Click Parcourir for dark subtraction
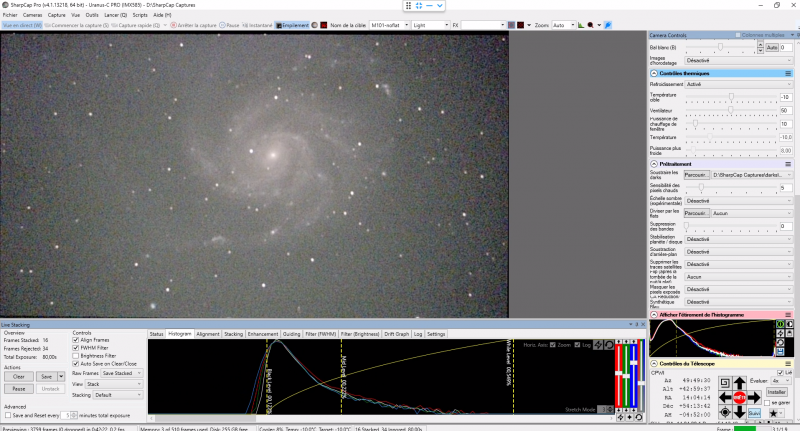800x431 pixels. (696, 175)
